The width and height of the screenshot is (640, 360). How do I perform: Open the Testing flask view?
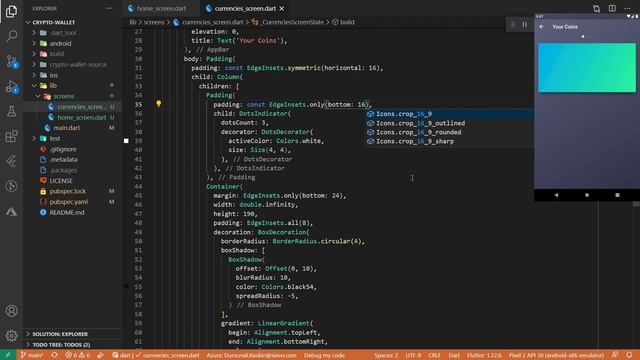tap(11, 111)
